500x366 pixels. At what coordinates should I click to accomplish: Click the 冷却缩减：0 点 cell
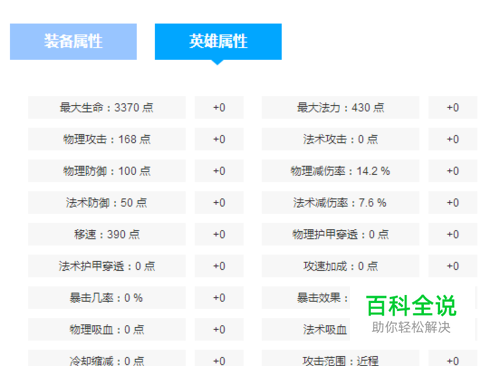click(x=107, y=358)
